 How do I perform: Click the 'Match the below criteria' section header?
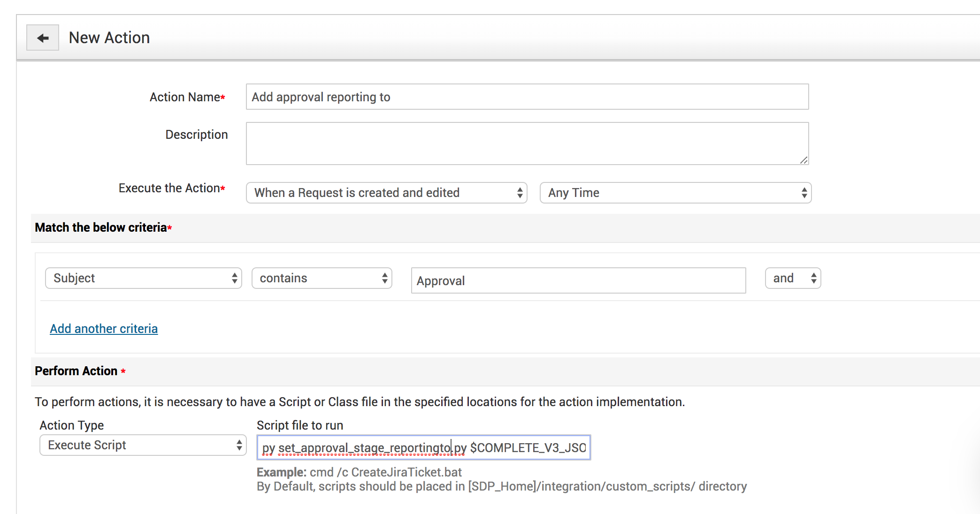coord(101,227)
